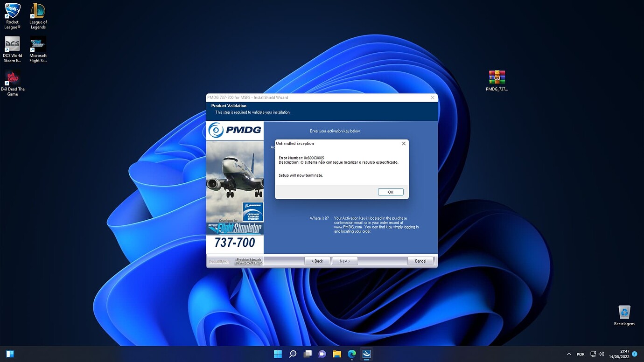Open the Chat app in taskbar
This screenshot has height=362, width=644.
pos(322,354)
